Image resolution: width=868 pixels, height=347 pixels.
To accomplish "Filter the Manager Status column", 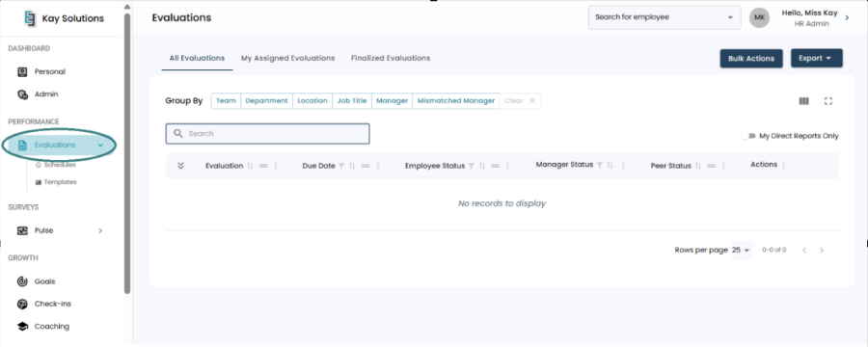I will (600, 165).
